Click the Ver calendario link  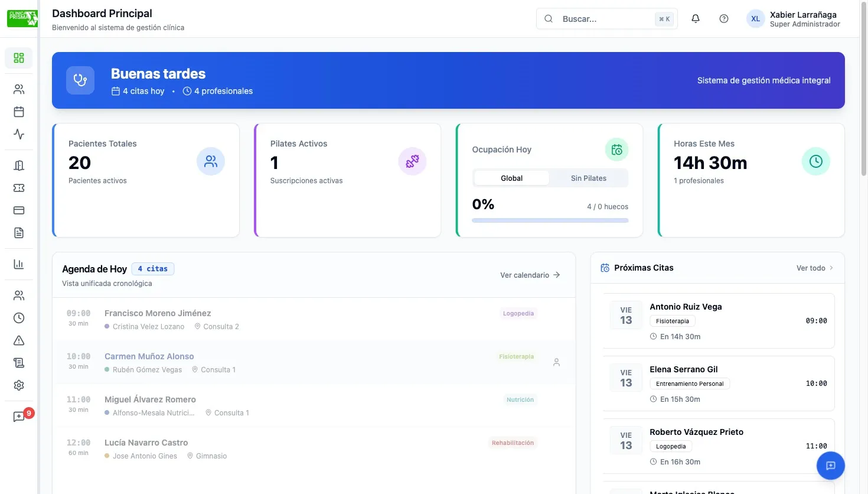530,275
